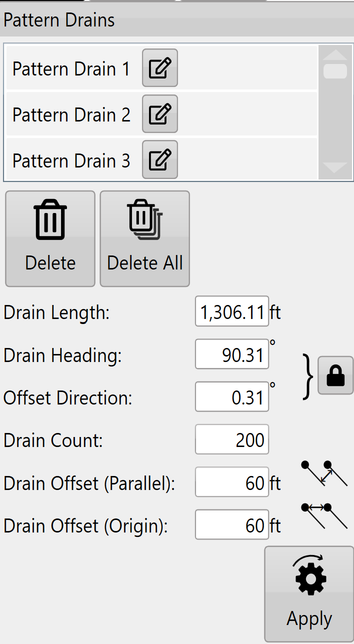The height and width of the screenshot is (644, 354).
Task: Click edit icon beside Pattern Drain 3
Action: (160, 160)
